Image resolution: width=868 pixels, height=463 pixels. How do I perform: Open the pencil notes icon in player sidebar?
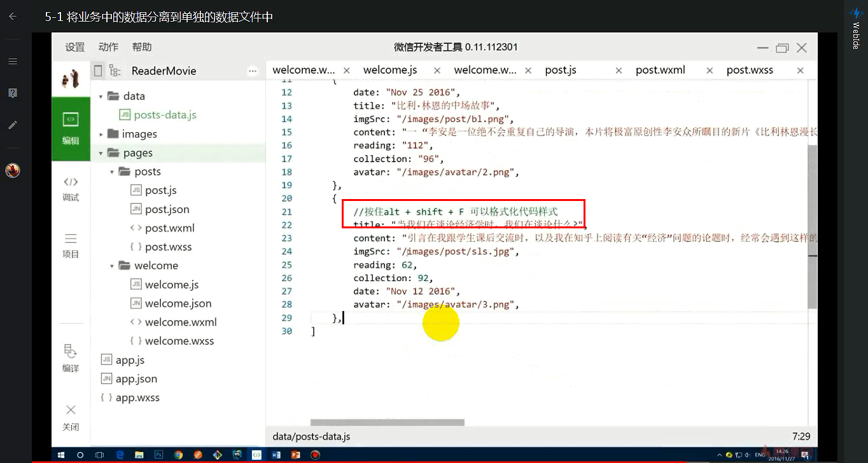[x=12, y=125]
